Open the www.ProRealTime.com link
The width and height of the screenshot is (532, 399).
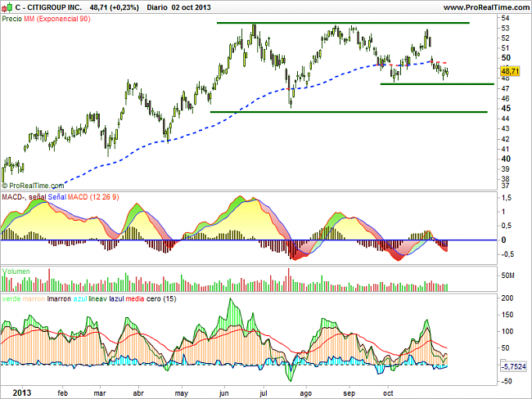(486, 7)
